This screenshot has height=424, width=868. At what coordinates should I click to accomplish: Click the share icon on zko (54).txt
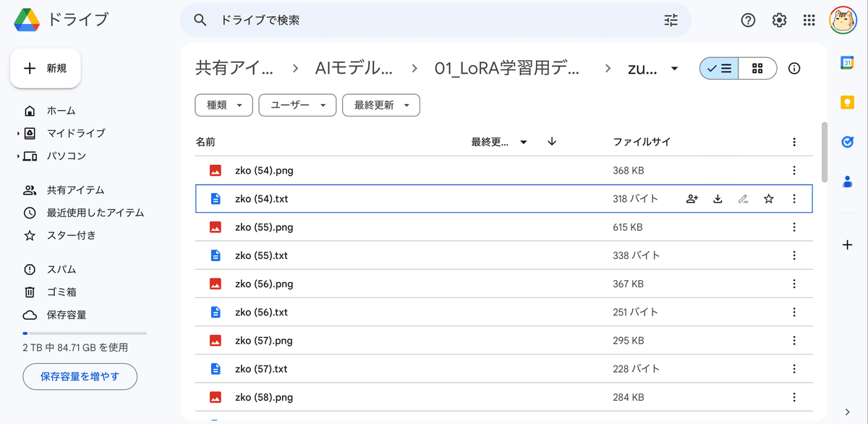coord(692,198)
